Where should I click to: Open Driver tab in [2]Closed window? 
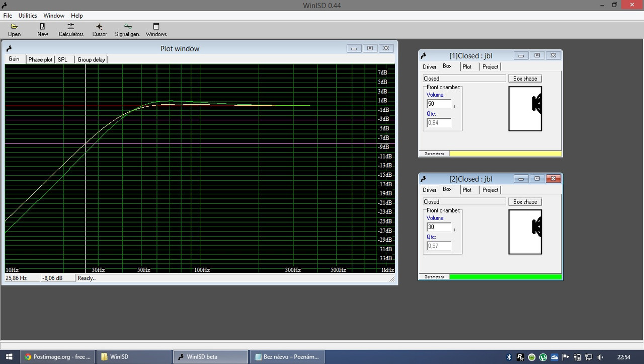(430, 190)
